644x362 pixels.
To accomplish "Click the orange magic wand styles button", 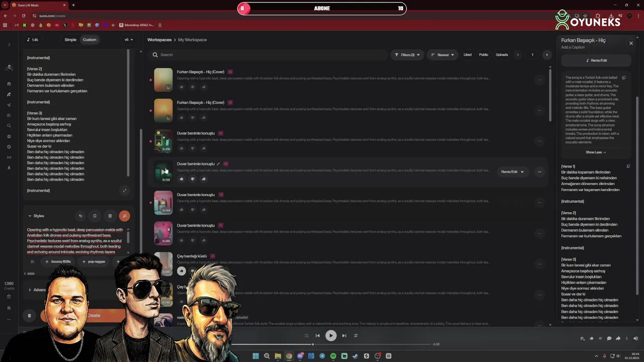I will tap(124, 216).
